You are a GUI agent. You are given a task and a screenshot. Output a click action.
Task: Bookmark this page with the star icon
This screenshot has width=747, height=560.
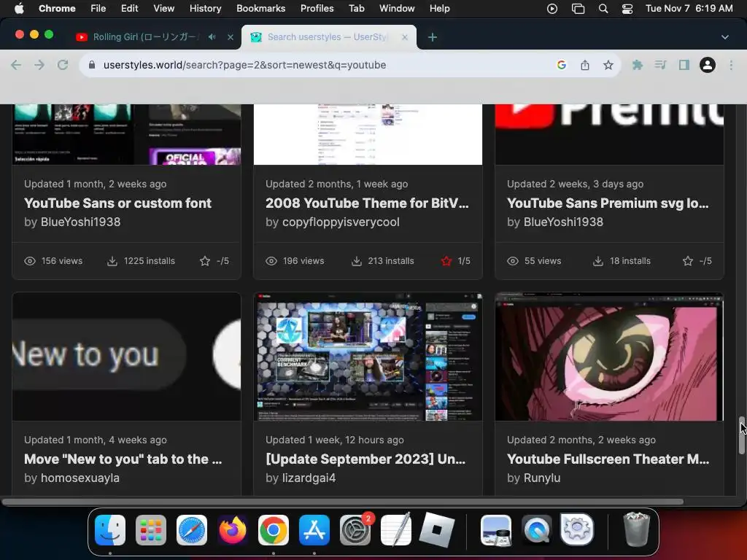click(x=608, y=65)
